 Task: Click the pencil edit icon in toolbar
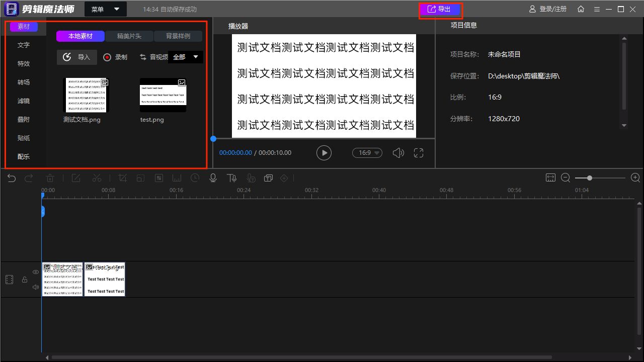coord(76,178)
